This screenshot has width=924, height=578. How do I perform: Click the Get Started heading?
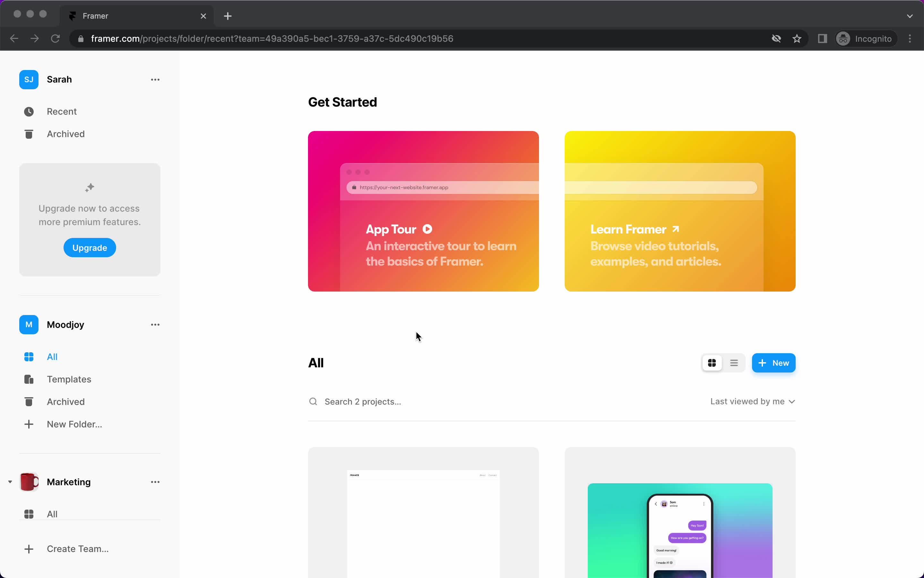click(343, 102)
